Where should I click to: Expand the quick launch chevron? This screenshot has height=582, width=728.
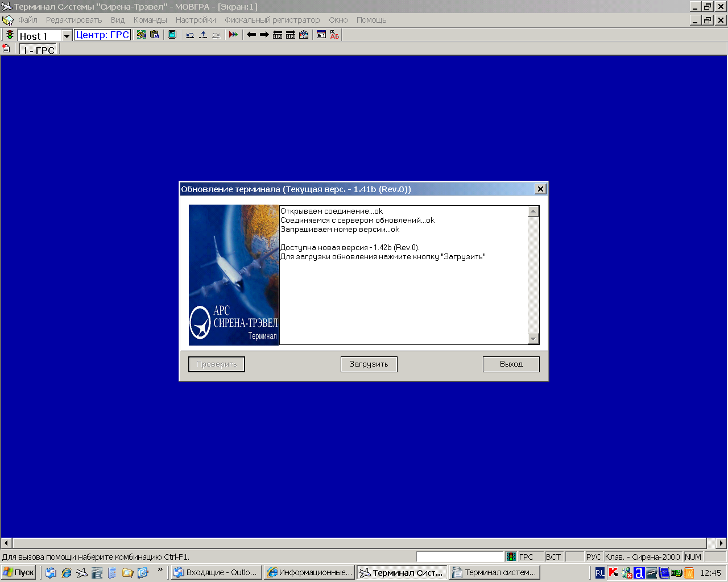[160, 570]
